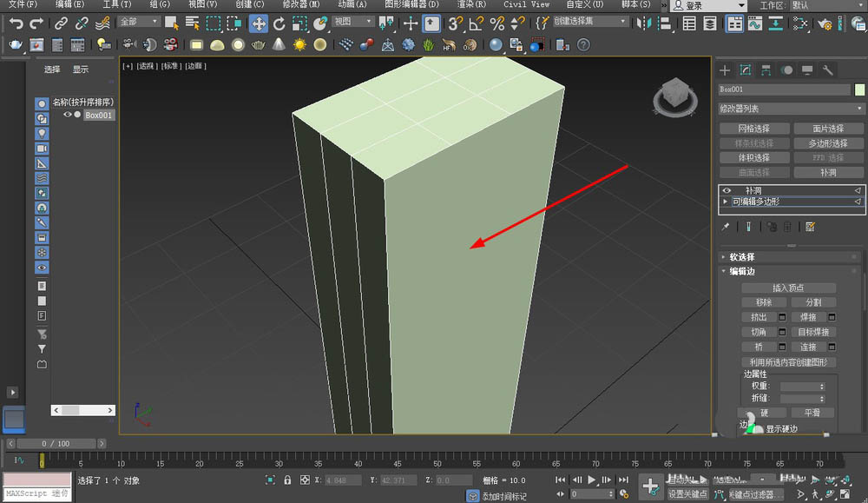Click the Bind to Space Warp icon

point(102,23)
